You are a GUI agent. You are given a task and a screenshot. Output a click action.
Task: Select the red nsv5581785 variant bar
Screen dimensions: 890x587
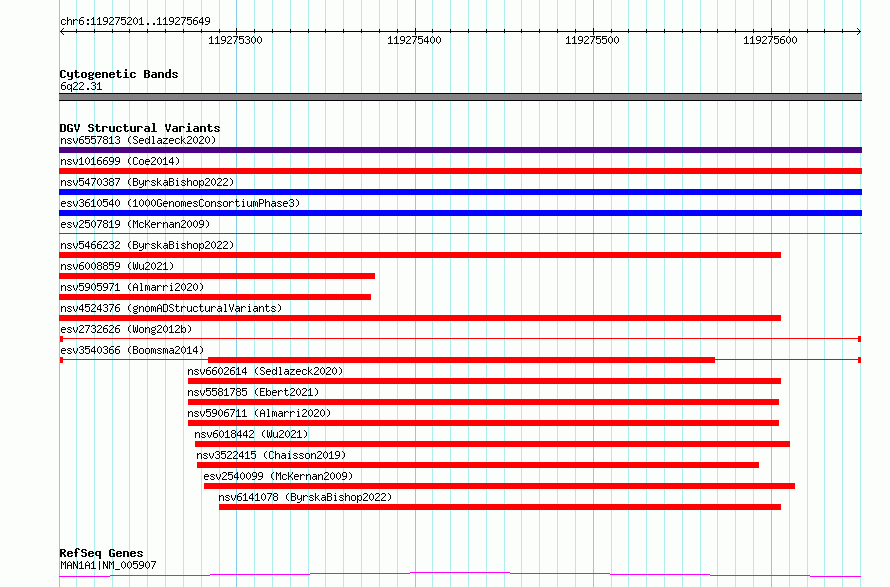tap(483, 402)
